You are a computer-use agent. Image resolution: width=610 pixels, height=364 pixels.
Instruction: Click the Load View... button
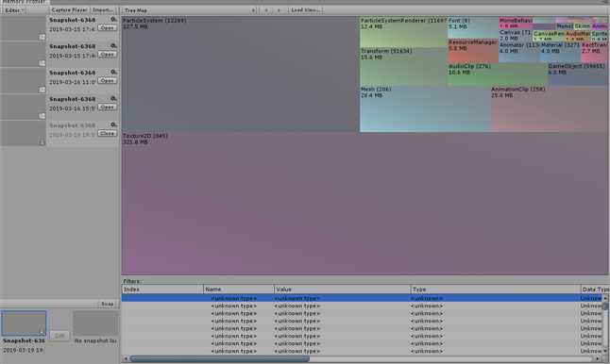(305, 10)
